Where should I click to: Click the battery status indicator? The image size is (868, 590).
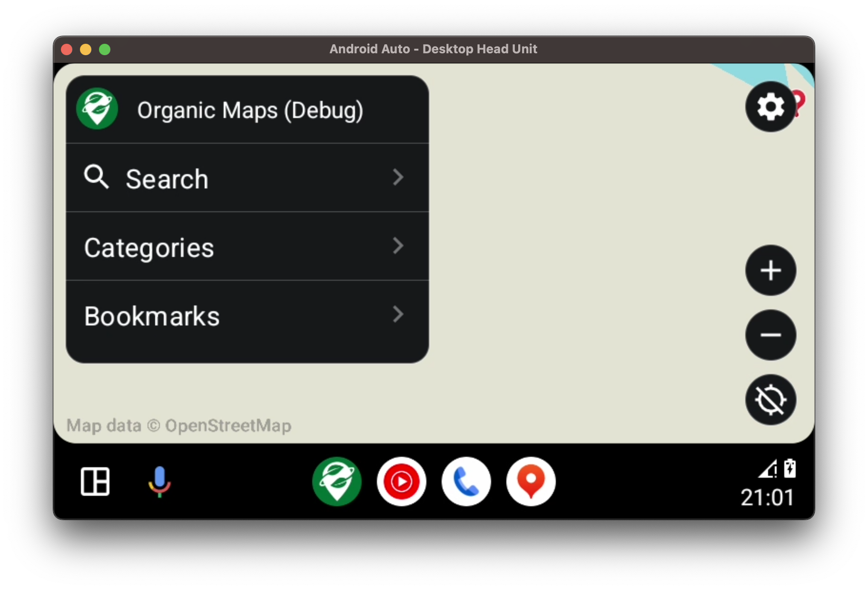(x=790, y=468)
